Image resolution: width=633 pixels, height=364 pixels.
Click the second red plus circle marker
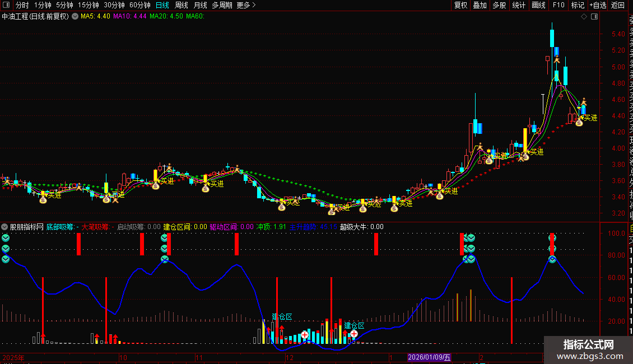coord(353,334)
